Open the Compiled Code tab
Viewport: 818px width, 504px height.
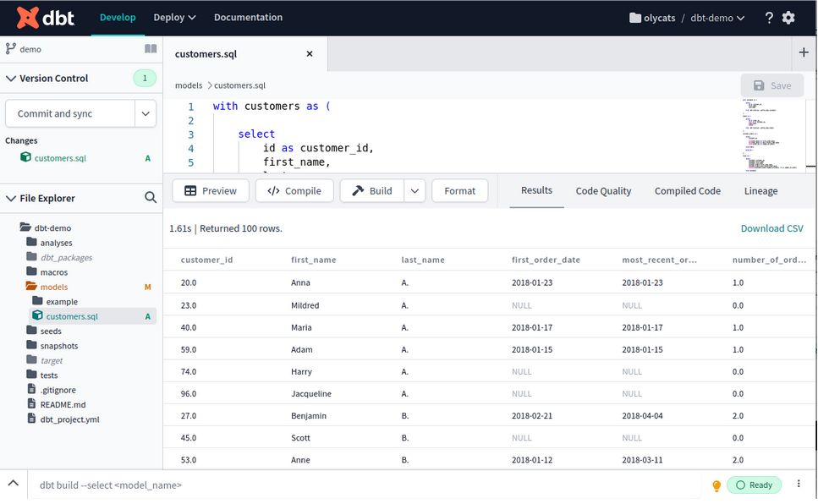pos(688,191)
